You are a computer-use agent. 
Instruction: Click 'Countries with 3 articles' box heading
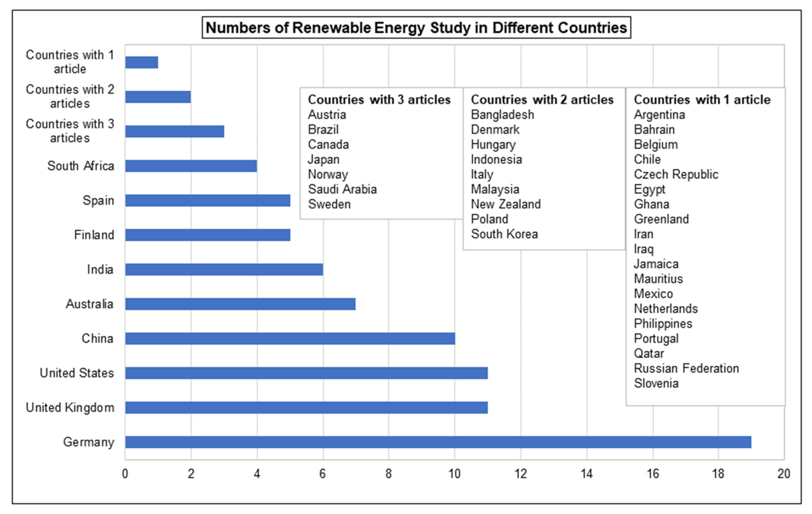pos(379,100)
